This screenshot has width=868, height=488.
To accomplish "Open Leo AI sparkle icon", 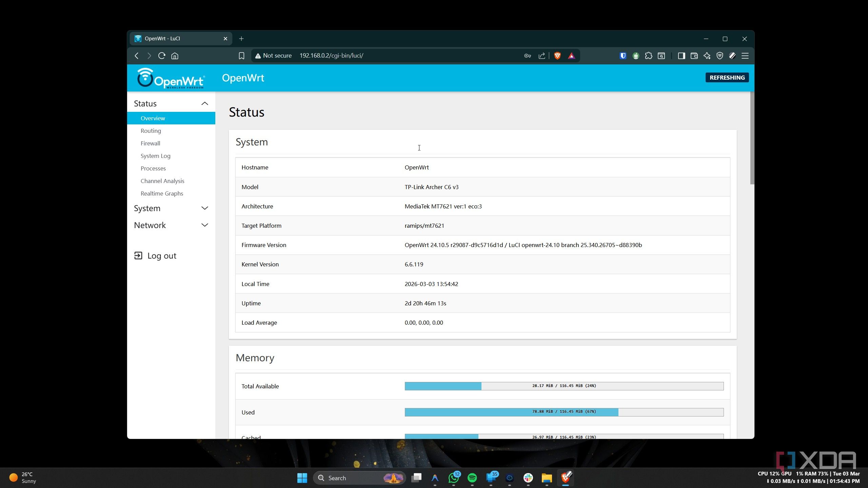I will click(x=707, y=56).
